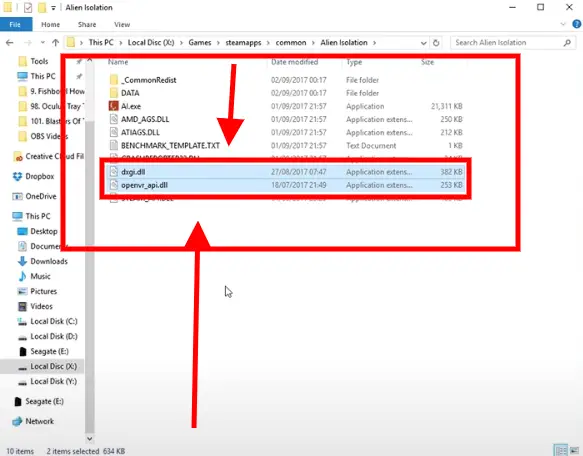Open Pictures in the navigation pane
This screenshot has width=583, height=456.
[44, 291]
